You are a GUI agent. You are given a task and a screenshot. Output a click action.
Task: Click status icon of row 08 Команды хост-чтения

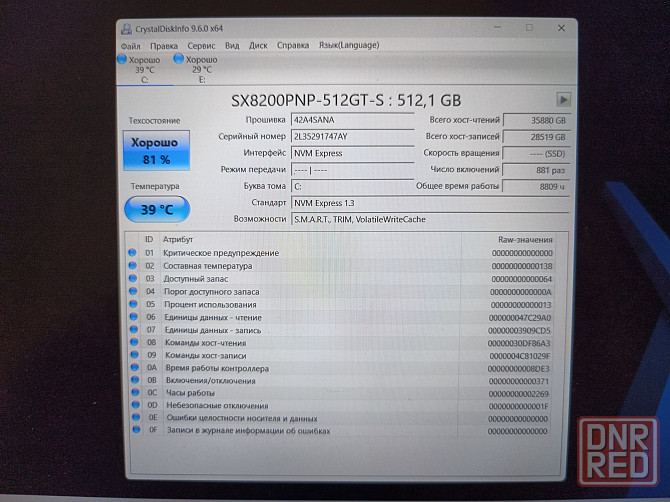(134, 342)
